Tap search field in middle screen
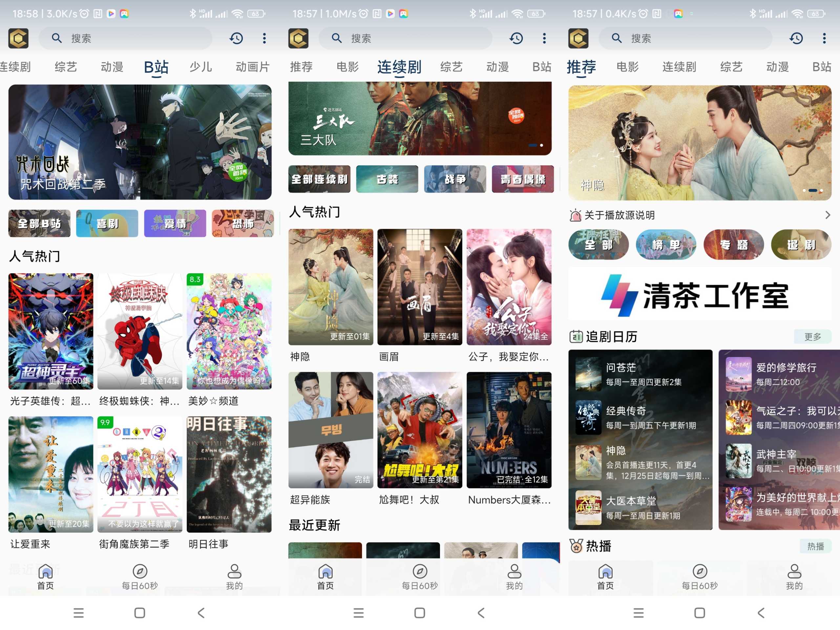Screen dimensions: 840x630 (x=405, y=38)
